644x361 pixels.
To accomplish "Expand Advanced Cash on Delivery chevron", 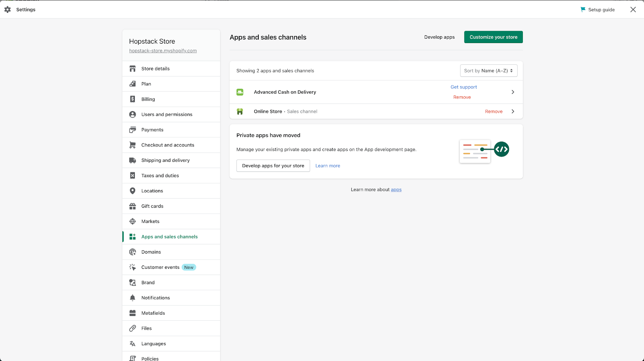I will [x=513, y=92].
